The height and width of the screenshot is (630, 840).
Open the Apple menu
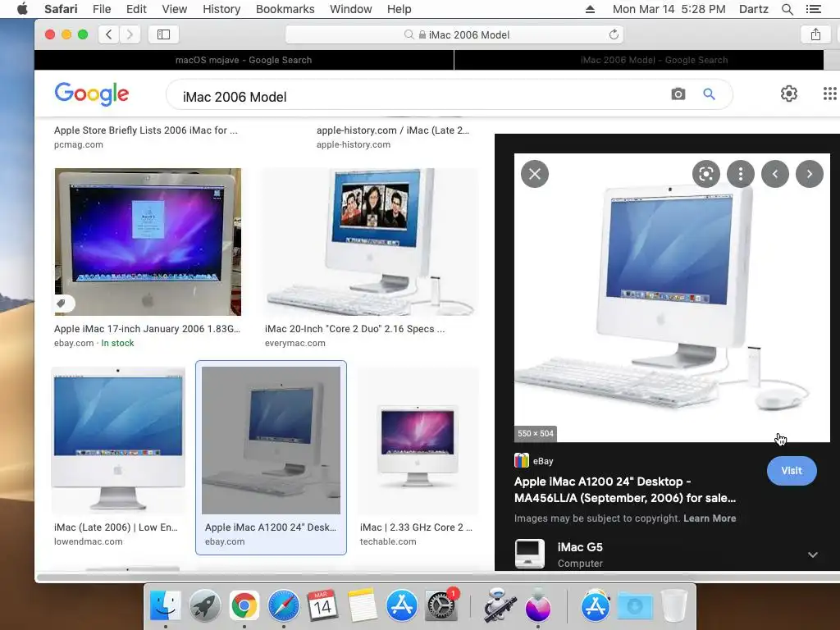pos(22,9)
